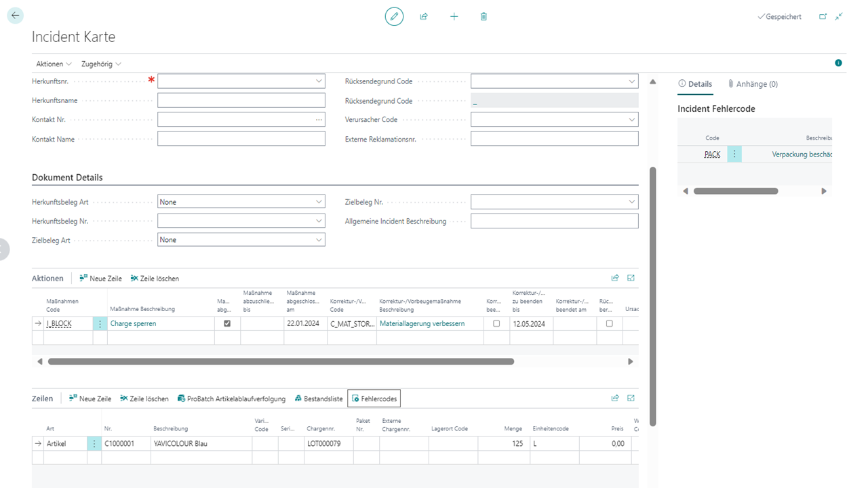Open Zielbeleg Nr. dropdown
This screenshot has height=488, width=868.
click(x=632, y=202)
